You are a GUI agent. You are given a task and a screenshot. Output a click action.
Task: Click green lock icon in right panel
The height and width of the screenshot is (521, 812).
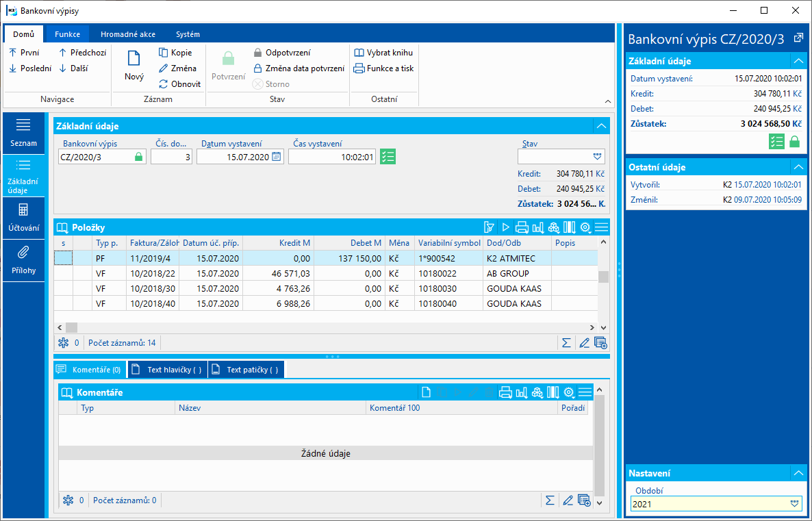(x=794, y=142)
